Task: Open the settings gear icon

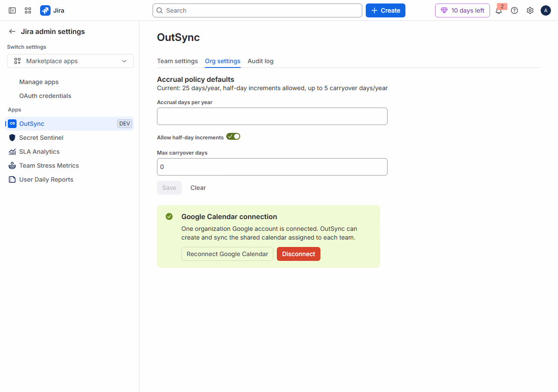Action: (x=530, y=10)
